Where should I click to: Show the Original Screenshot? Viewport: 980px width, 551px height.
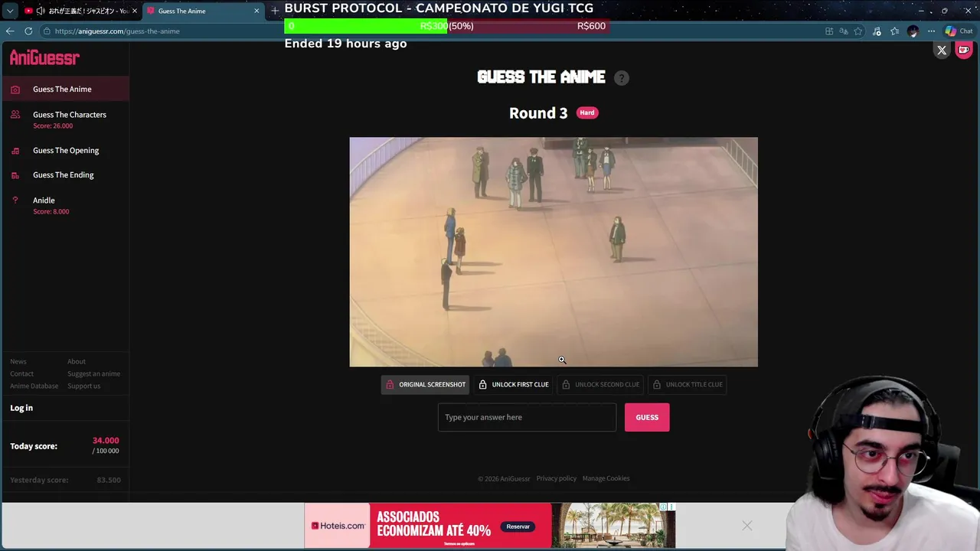click(425, 384)
